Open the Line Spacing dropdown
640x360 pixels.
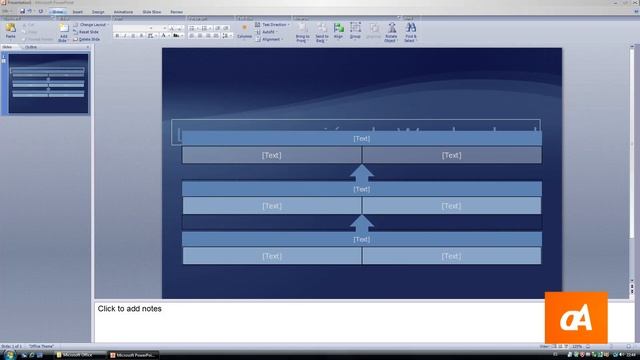click(226, 36)
